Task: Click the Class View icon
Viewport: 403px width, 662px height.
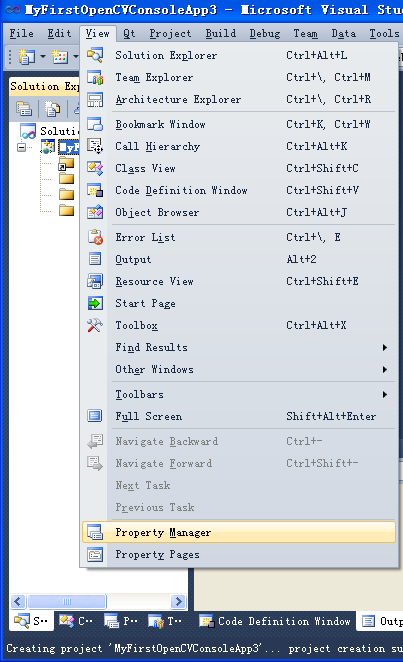Action: click(95, 168)
